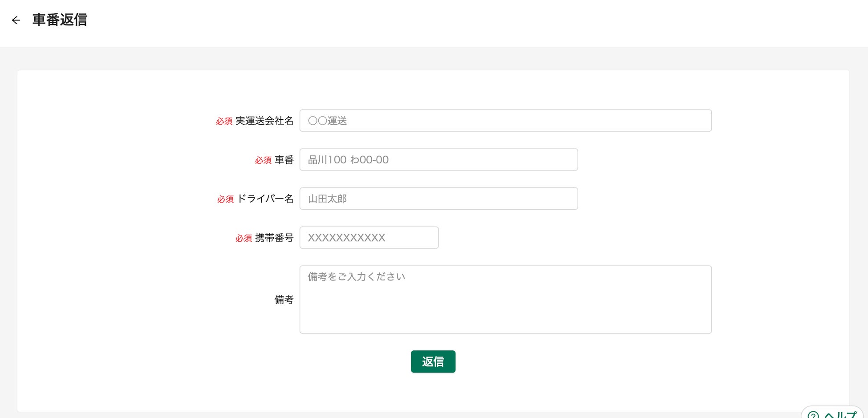Click inside the 備考 textarea
The height and width of the screenshot is (418, 868).
[x=505, y=300]
